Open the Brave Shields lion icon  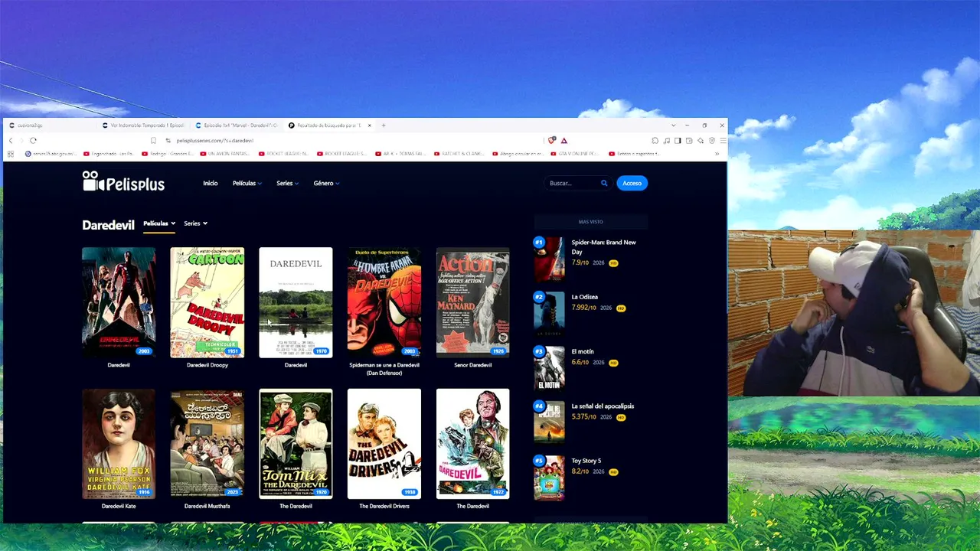click(x=551, y=140)
